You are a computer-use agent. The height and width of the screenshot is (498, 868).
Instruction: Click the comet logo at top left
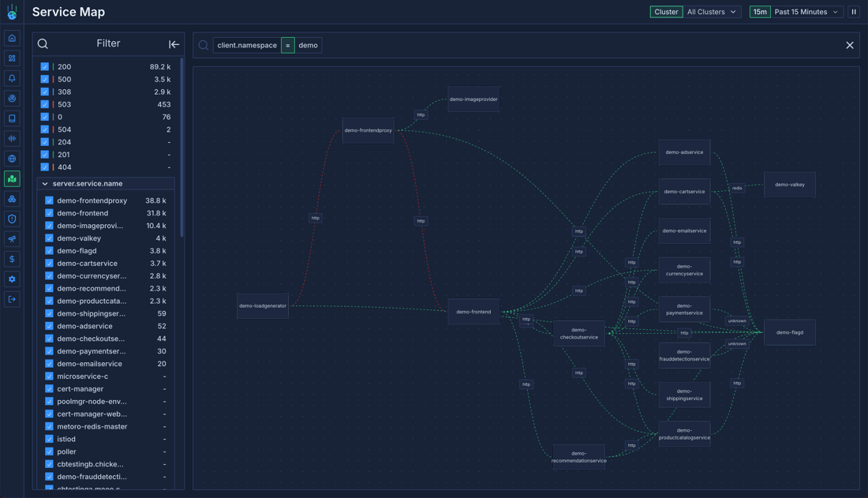point(12,12)
